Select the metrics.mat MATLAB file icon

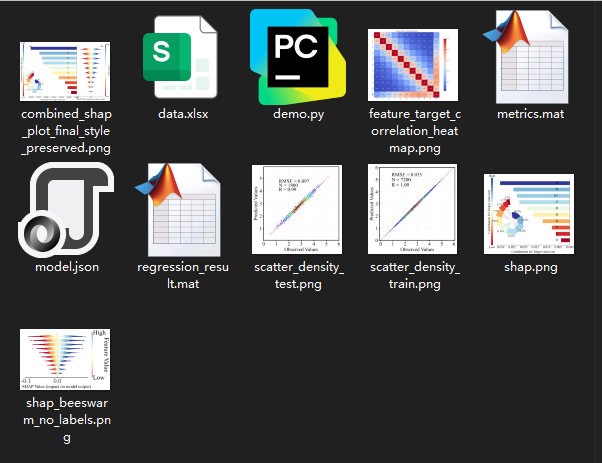[526, 57]
